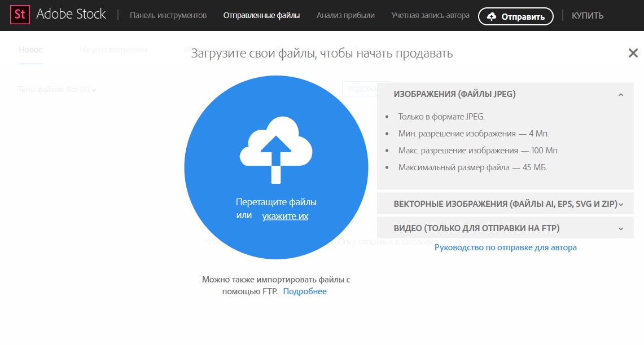Open the Панель инструментов tab
The width and height of the screenshot is (644, 345).
pyautogui.click(x=168, y=16)
